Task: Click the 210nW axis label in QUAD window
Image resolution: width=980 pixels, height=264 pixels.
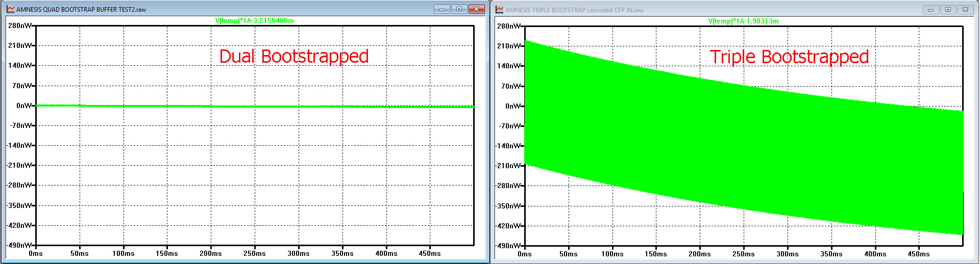Action: click(20, 45)
